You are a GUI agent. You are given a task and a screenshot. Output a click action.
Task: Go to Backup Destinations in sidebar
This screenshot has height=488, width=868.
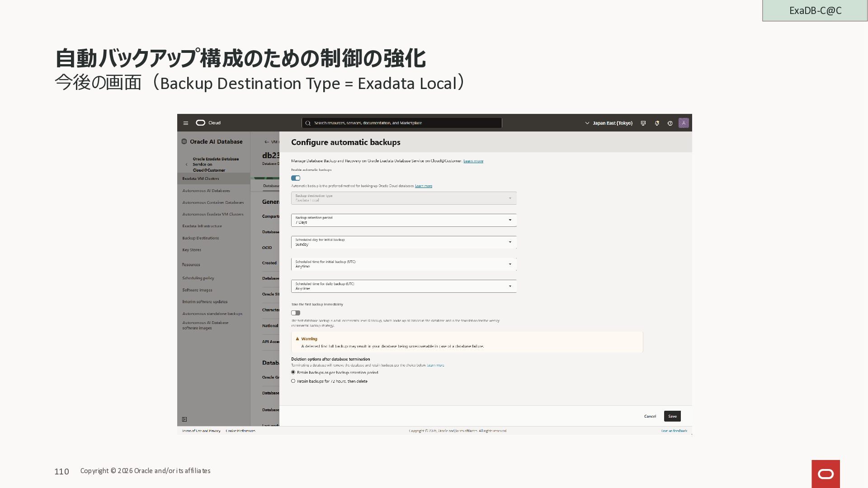[x=201, y=238]
